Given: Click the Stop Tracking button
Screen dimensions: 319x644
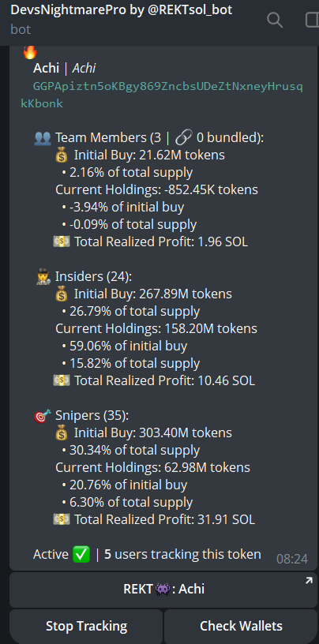Looking at the screenshot, I should (x=86, y=627).
